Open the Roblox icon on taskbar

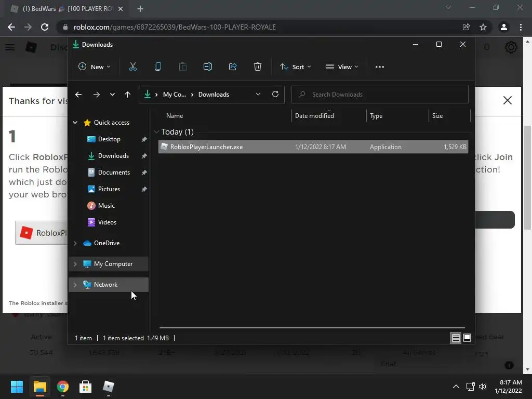point(108,387)
